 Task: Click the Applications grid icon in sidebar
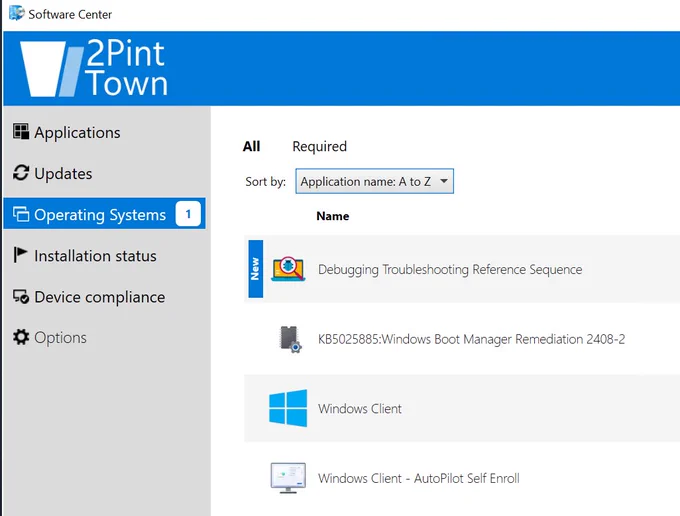tap(21, 131)
